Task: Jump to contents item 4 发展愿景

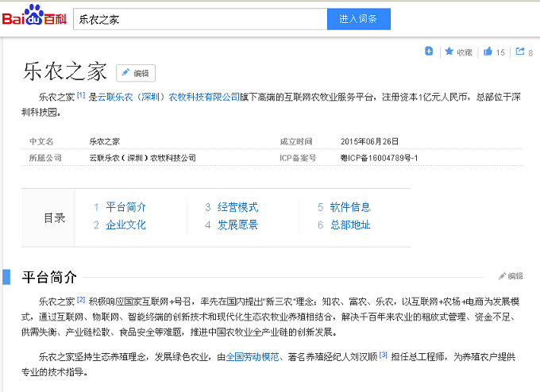Action: pos(237,225)
